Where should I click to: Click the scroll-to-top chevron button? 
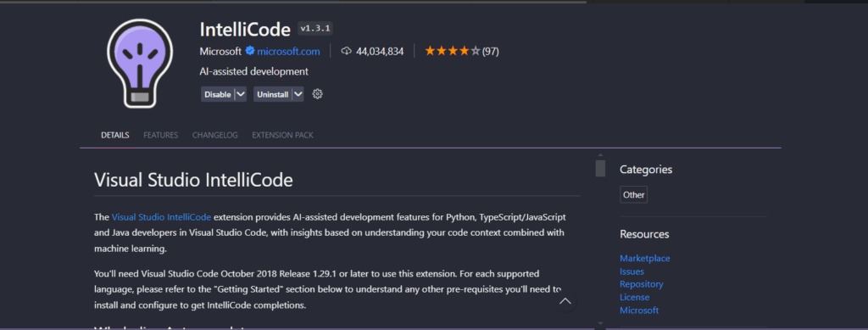565,301
